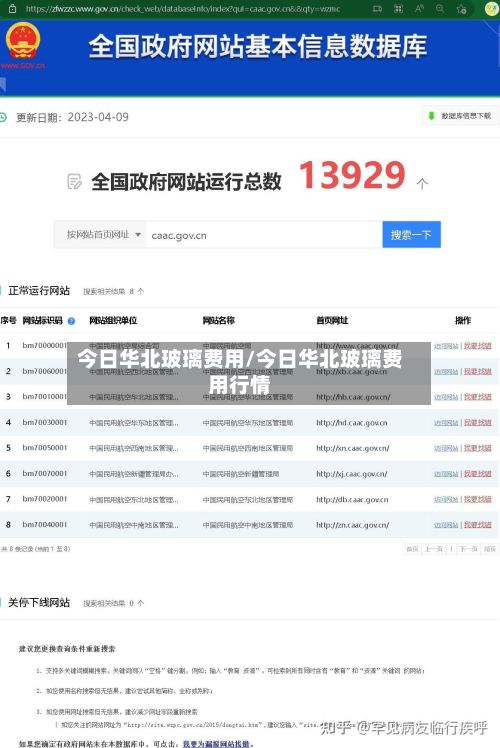Go to next page with 下一页
Image resolution: width=500 pixels, height=748 pixels.
pos(469,549)
